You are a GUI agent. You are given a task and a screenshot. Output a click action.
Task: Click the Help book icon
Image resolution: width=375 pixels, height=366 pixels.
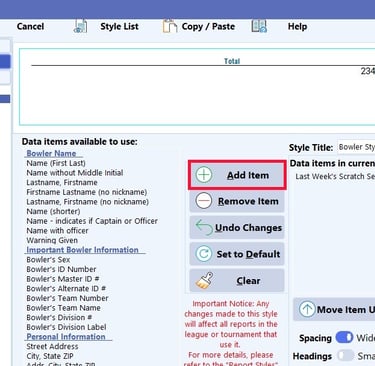point(259,26)
